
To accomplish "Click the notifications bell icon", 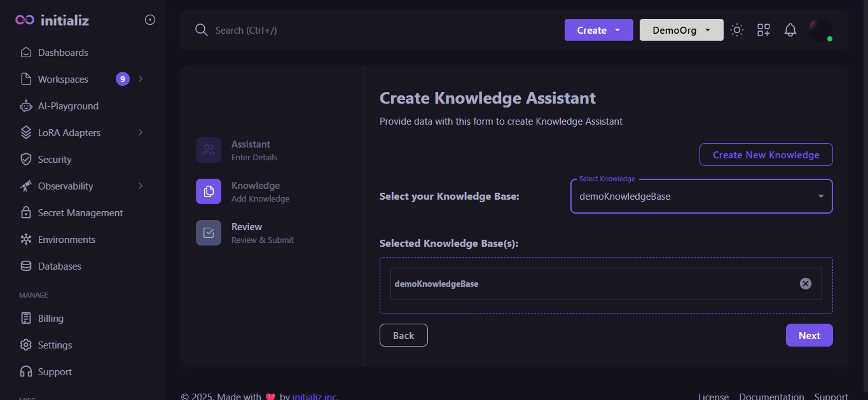I will click(x=790, y=30).
